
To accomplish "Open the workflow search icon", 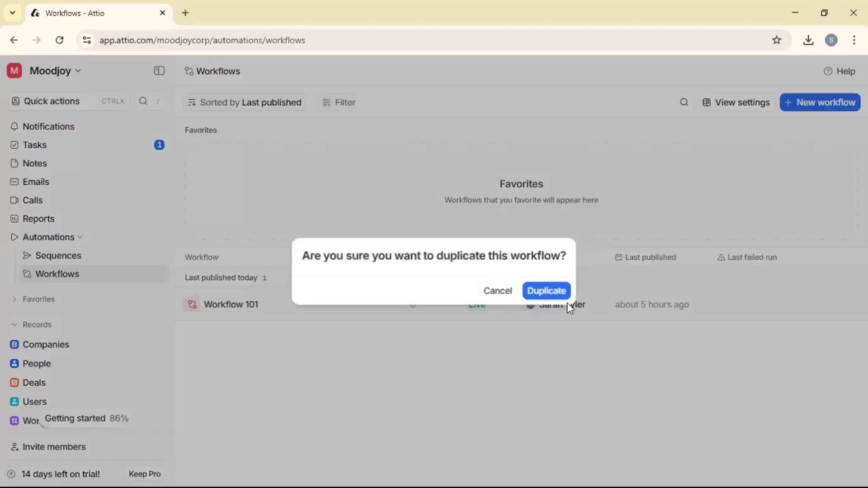I will coord(684,102).
